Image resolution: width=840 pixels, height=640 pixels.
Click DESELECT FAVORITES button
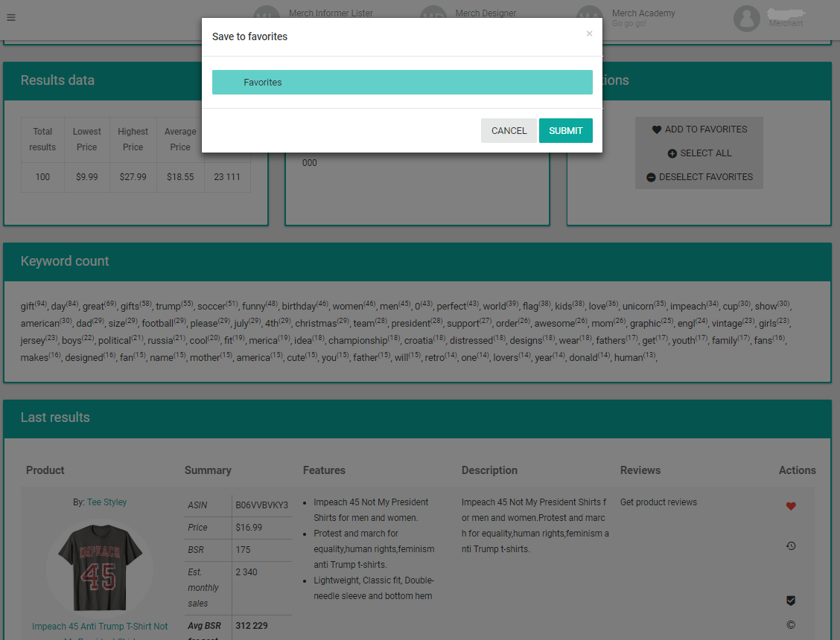point(699,176)
